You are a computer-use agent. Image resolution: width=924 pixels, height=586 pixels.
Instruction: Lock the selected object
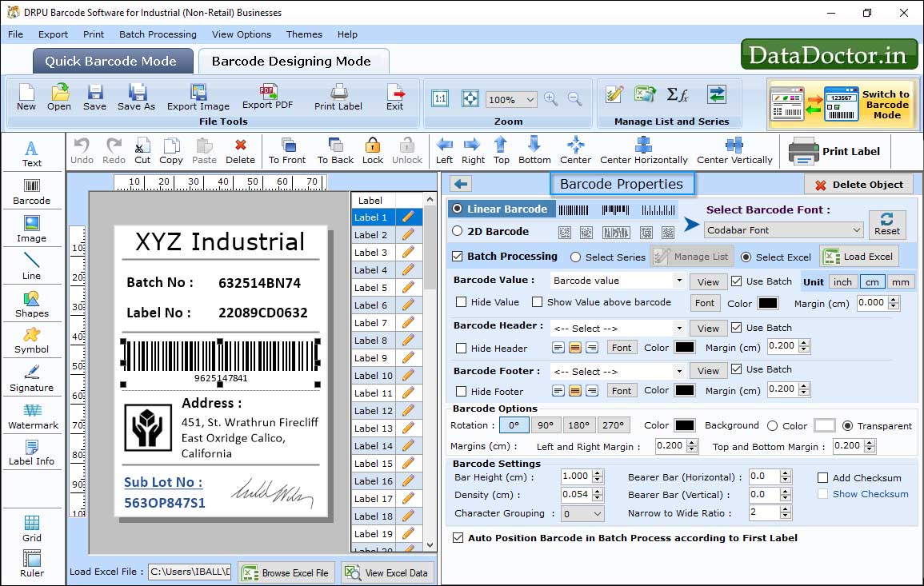pos(373,151)
